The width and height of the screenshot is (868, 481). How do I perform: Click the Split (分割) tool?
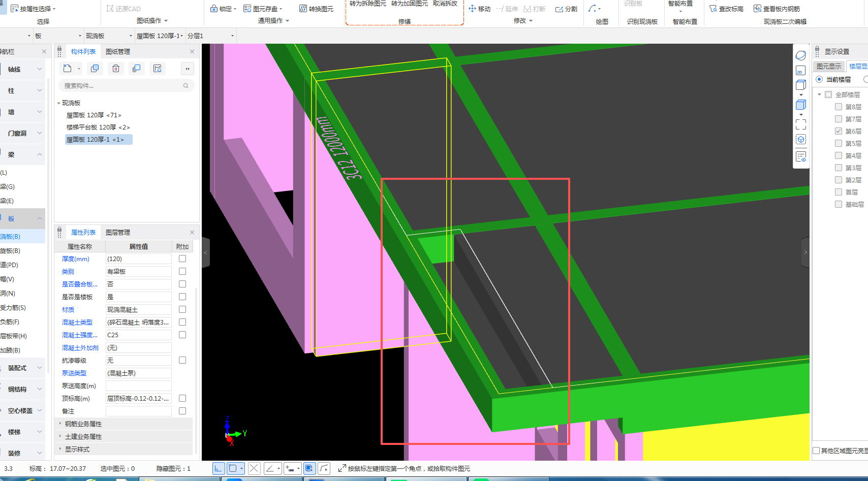(566, 9)
